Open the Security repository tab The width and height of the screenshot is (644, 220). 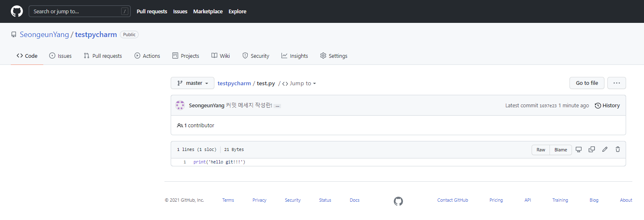[x=256, y=56]
